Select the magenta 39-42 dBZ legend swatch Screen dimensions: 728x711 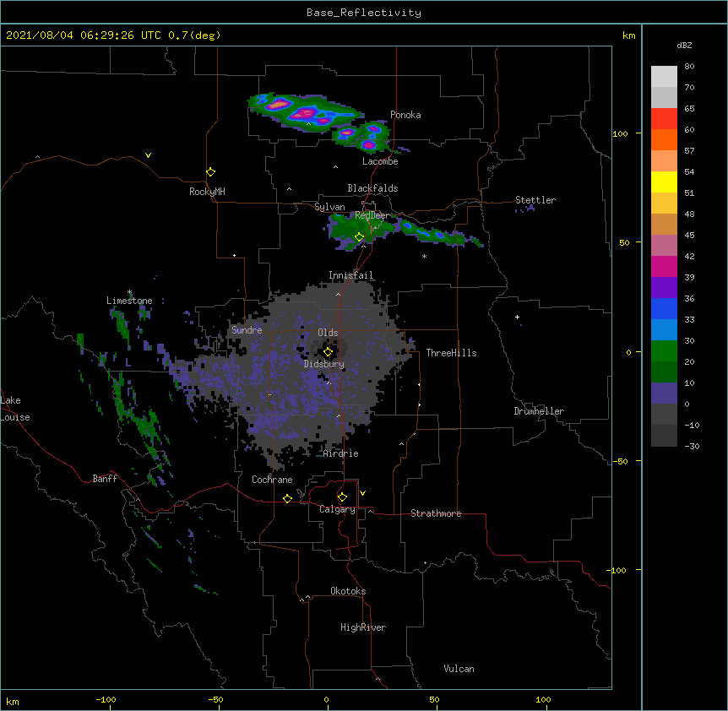tap(664, 266)
